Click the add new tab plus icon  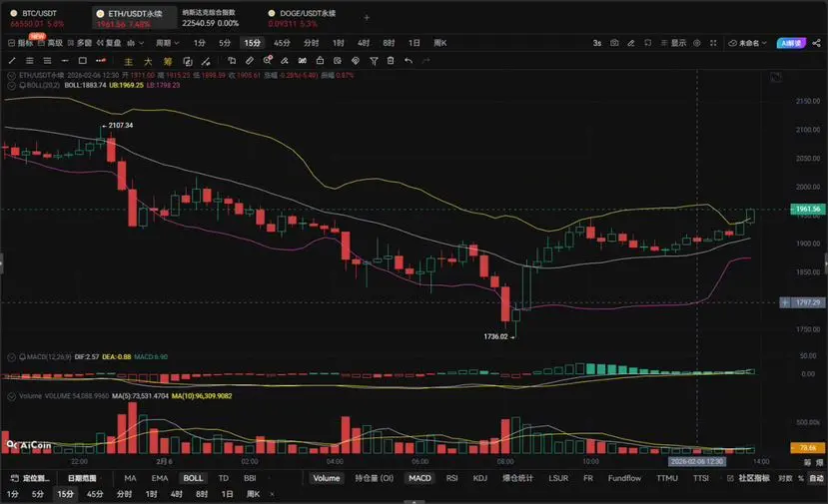pyautogui.click(x=367, y=17)
